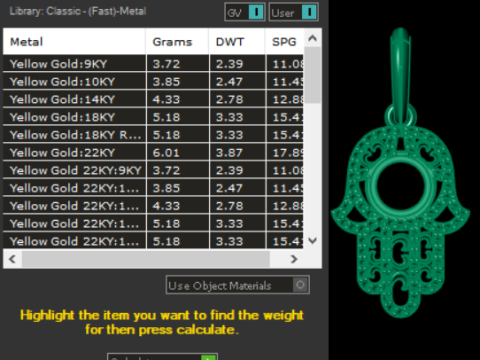Sort by the Metal column header
480x360 pixels.
pos(74,42)
